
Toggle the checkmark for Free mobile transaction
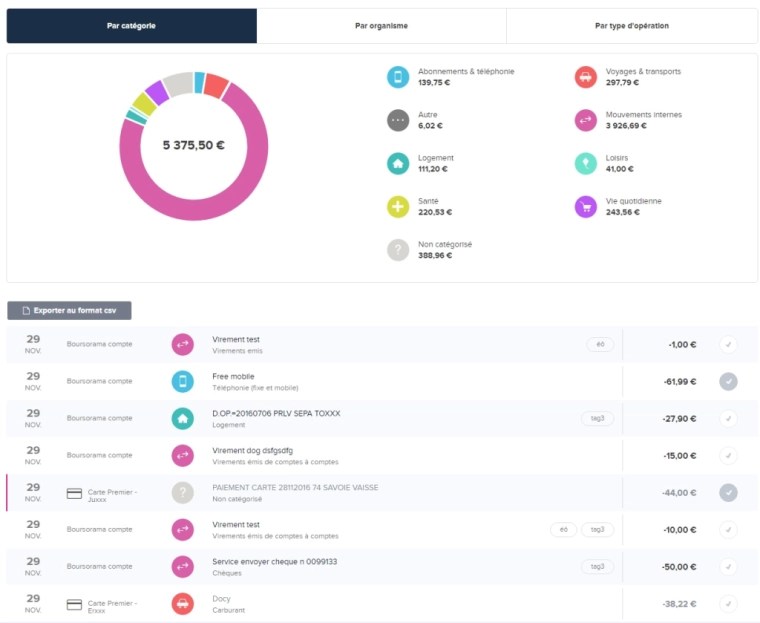click(728, 381)
